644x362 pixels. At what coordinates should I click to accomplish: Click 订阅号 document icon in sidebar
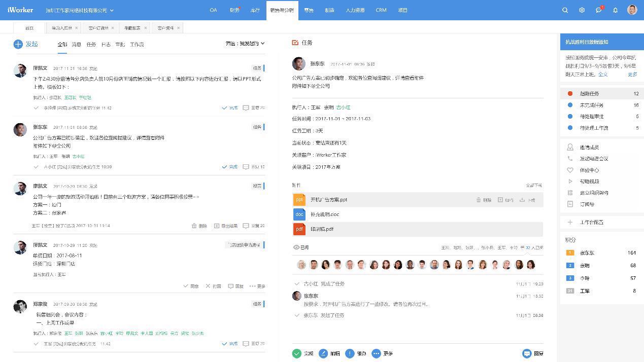(570, 204)
